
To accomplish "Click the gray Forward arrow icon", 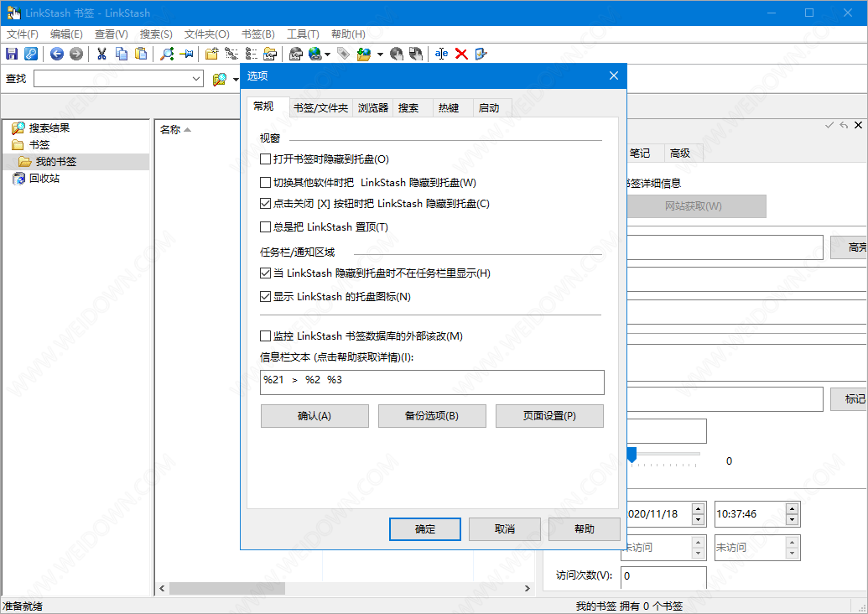I will (76, 54).
